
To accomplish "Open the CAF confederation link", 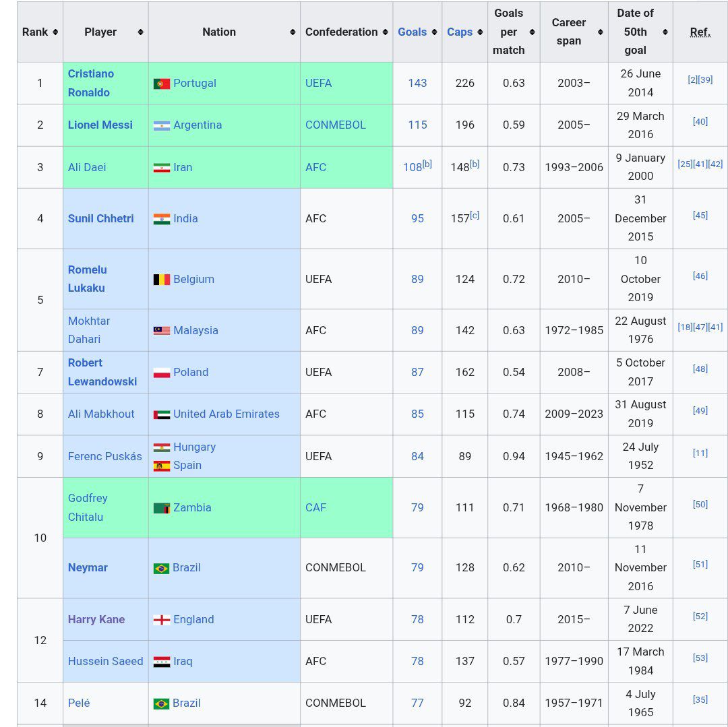I will 315,507.
